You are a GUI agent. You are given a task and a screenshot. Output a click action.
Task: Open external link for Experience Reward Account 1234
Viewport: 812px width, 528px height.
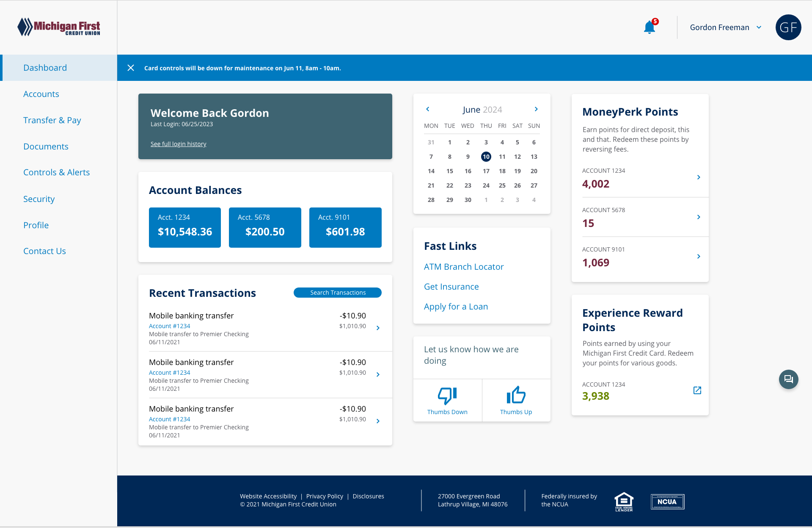coord(697,390)
